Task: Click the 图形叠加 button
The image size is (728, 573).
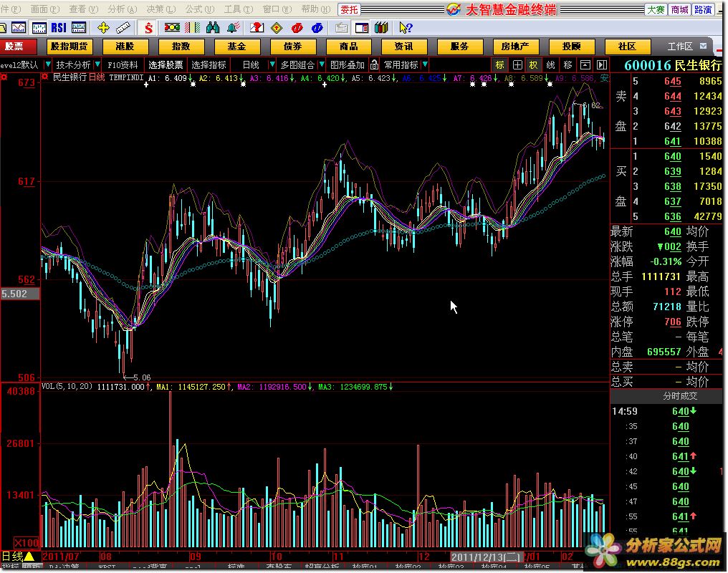Action: coord(348,65)
